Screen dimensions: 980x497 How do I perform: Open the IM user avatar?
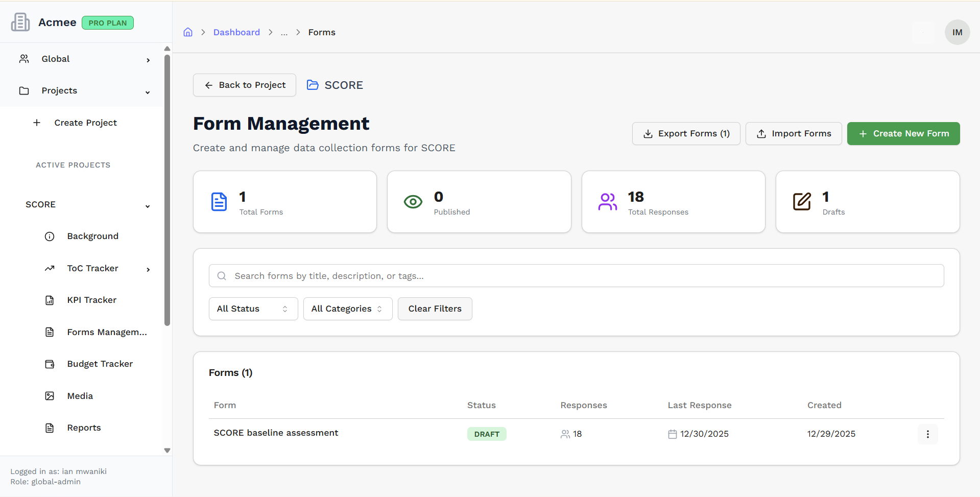(958, 32)
